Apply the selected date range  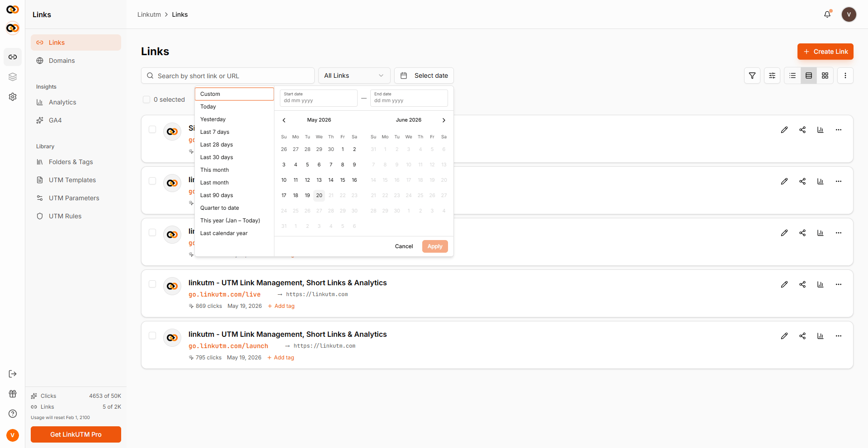435,246
